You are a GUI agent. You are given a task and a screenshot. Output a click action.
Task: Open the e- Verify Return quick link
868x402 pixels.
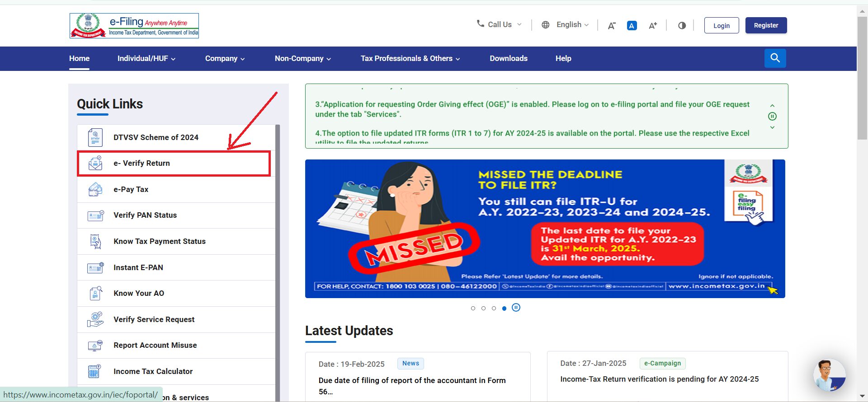pos(142,163)
